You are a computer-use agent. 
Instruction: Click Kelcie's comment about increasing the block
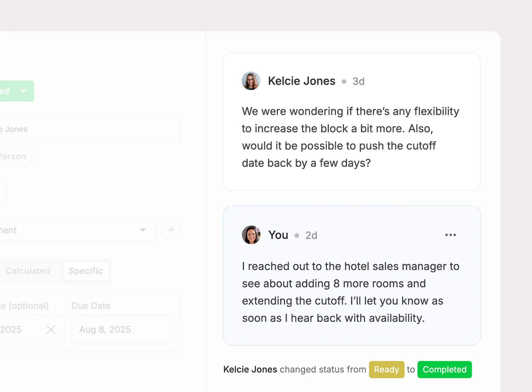350,137
